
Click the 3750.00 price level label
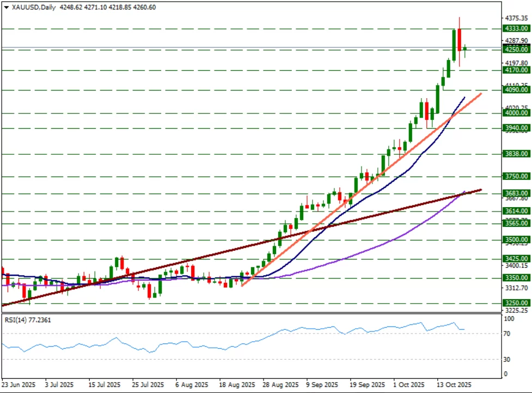coord(515,177)
